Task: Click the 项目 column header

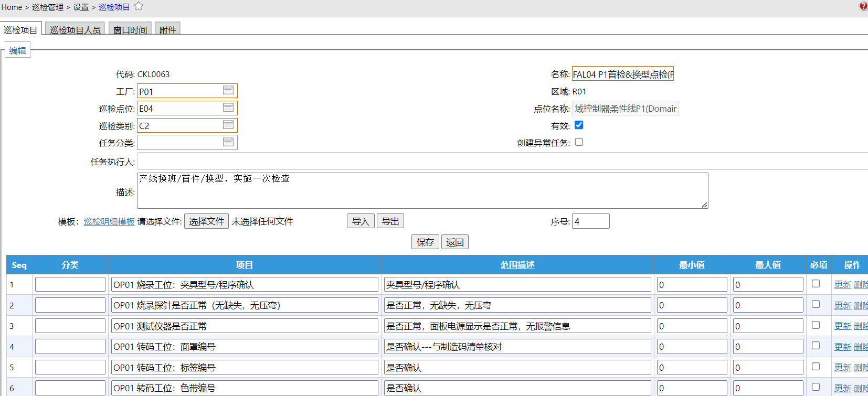Action: tap(245, 265)
